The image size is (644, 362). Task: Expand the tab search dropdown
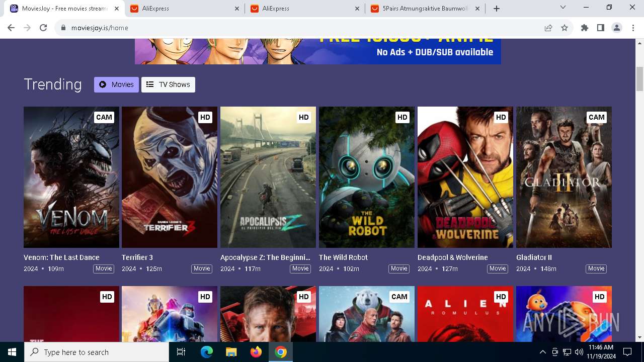[563, 8]
